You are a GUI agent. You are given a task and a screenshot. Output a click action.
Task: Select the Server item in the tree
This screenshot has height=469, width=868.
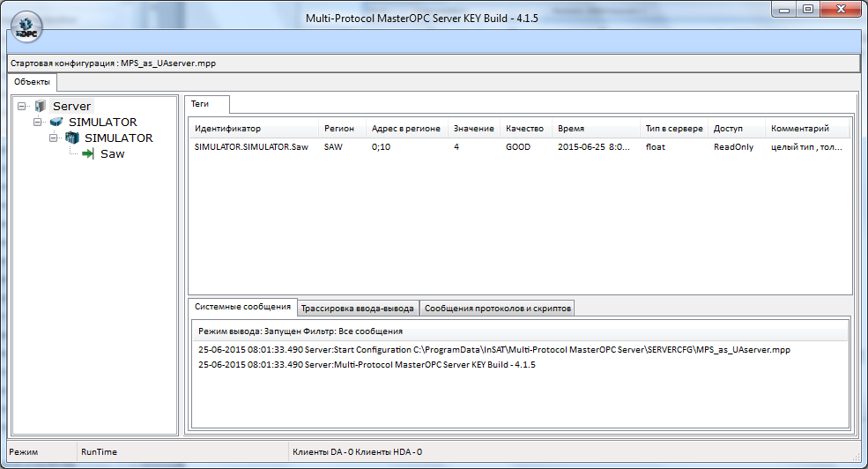coord(71,106)
